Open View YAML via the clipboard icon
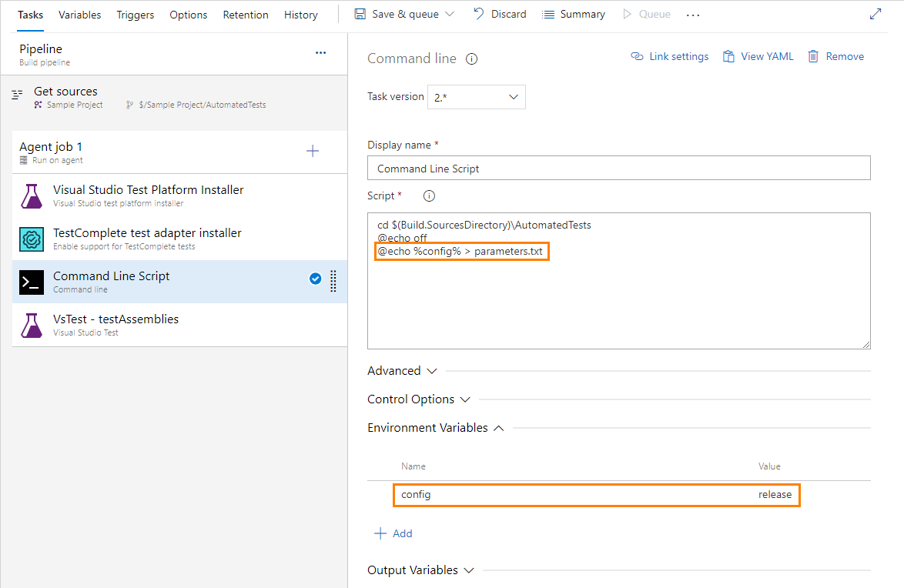 (x=727, y=55)
